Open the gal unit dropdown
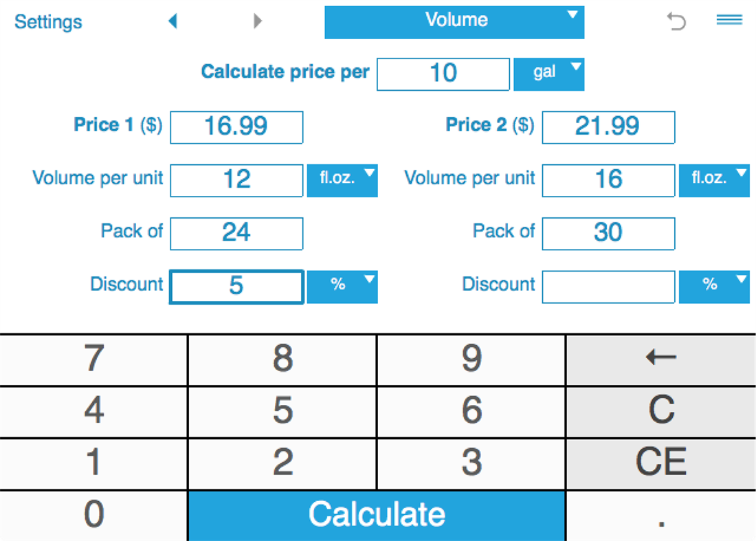The image size is (756, 541). click(548, 73)
